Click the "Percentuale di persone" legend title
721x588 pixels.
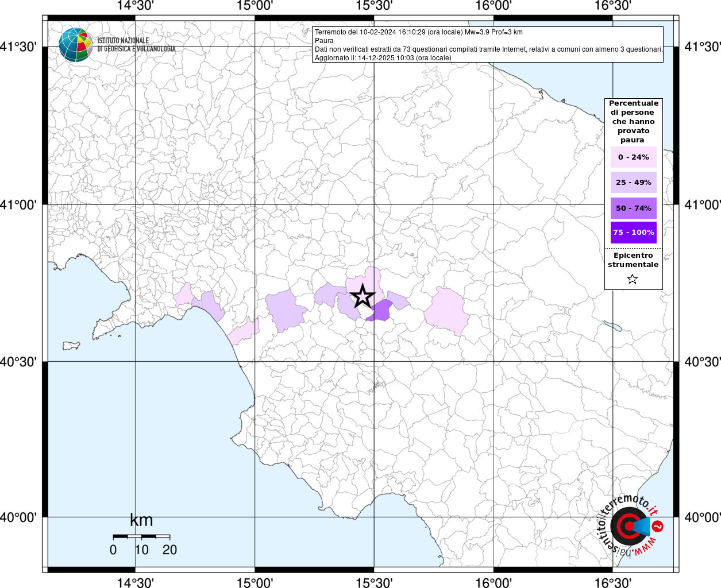click(633, 121)
